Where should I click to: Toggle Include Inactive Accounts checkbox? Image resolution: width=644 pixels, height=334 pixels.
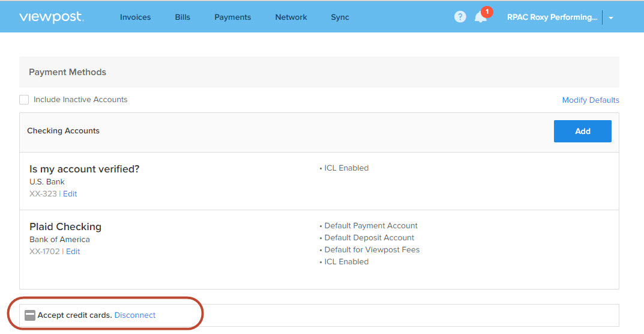[24, 100]
